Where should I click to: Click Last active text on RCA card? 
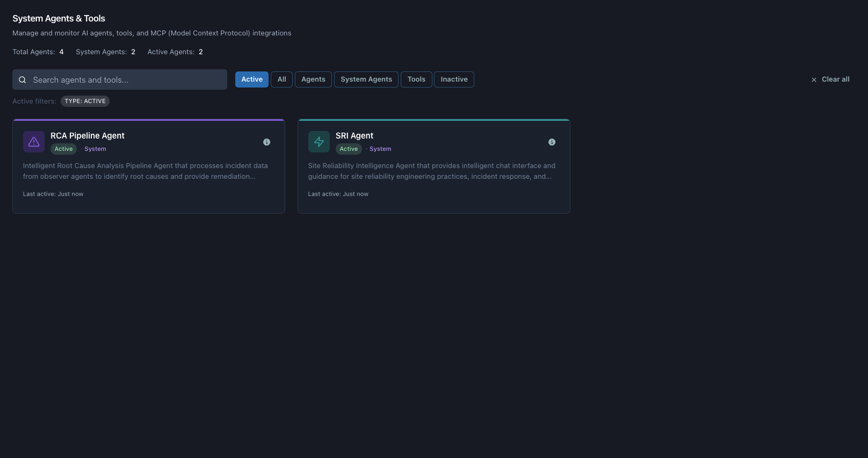pyautogui.click(x=53, y=194)
